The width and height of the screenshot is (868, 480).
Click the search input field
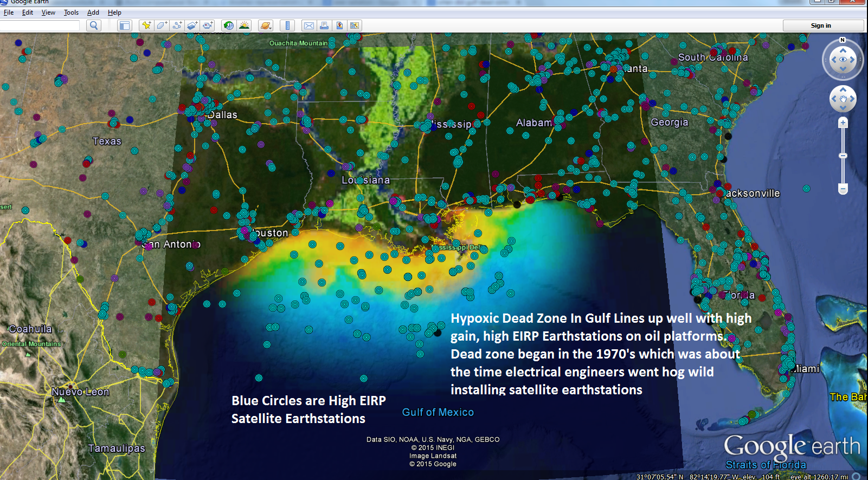pos(41,25)
